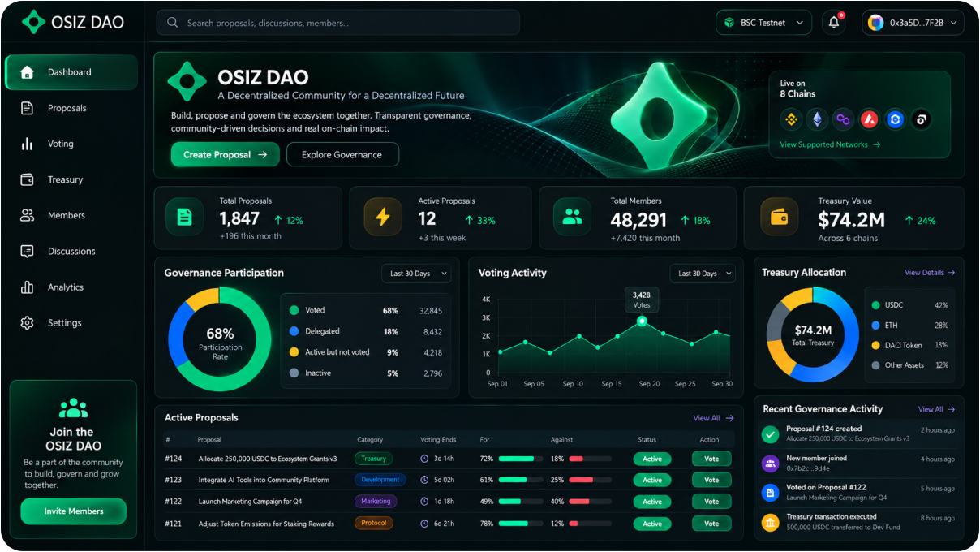The height and width of the screenshot is (552, 980).
Task: Navigate to Treasury in the sidebar
Action: coord(71,179)
